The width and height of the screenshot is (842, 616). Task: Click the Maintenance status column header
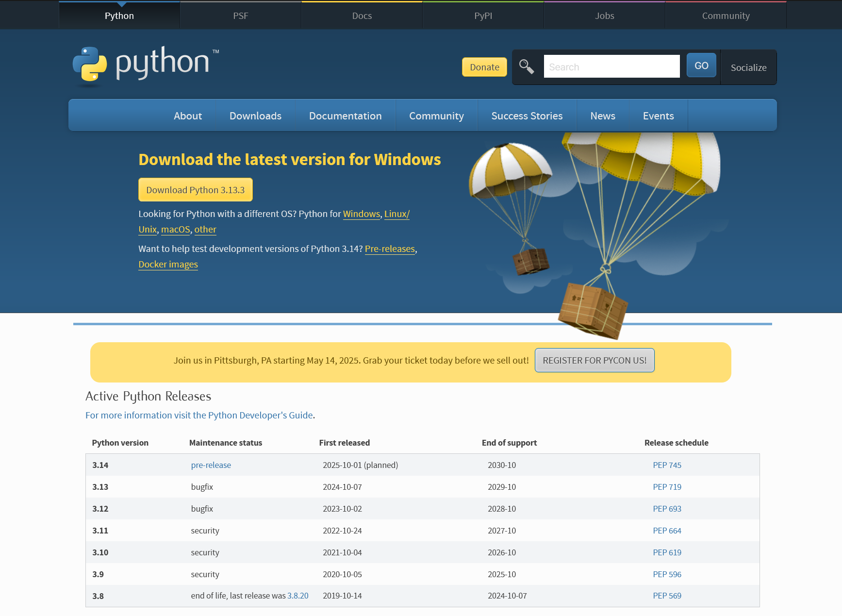pos(226,443)
